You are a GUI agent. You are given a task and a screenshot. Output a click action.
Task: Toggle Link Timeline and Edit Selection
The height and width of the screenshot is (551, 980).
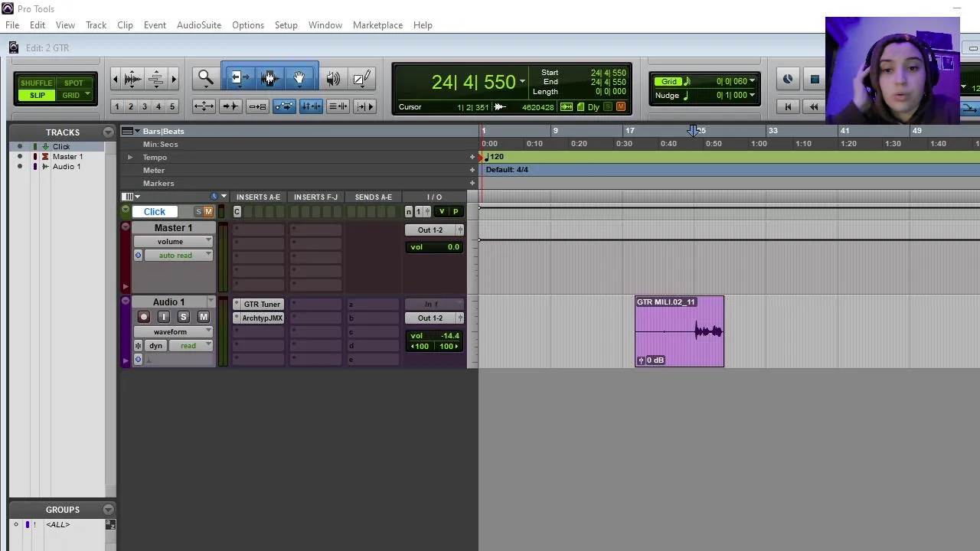click(x=311, y=106)
